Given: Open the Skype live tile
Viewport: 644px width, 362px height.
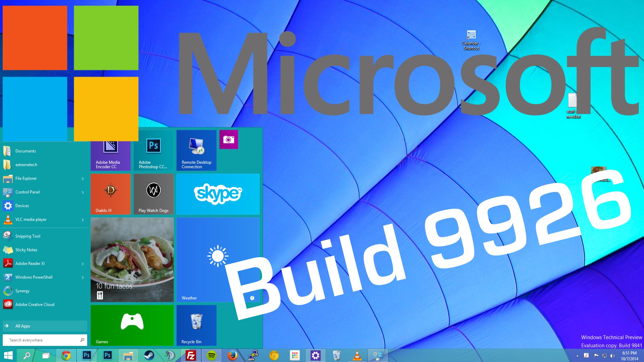Looking at the screenshot, I should [218, 194].
